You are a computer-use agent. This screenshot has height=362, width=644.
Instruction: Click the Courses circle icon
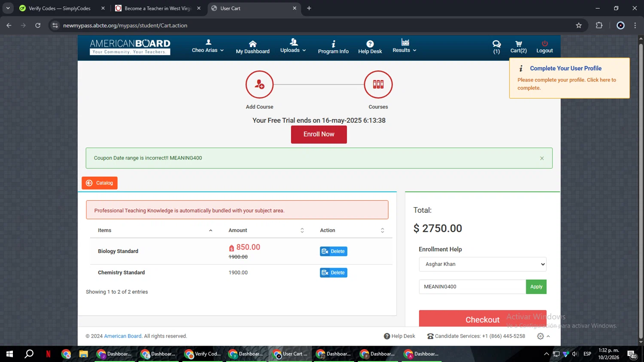pos(378,84)
